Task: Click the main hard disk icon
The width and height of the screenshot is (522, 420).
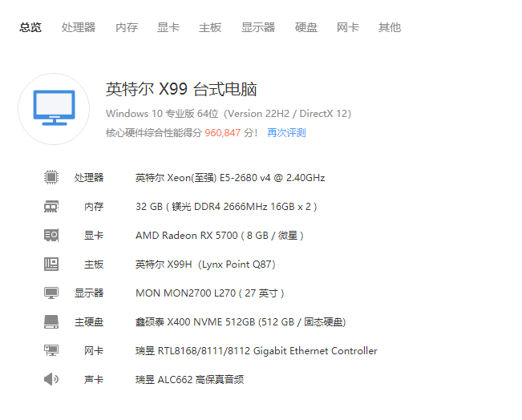Action: coord(51,321)
